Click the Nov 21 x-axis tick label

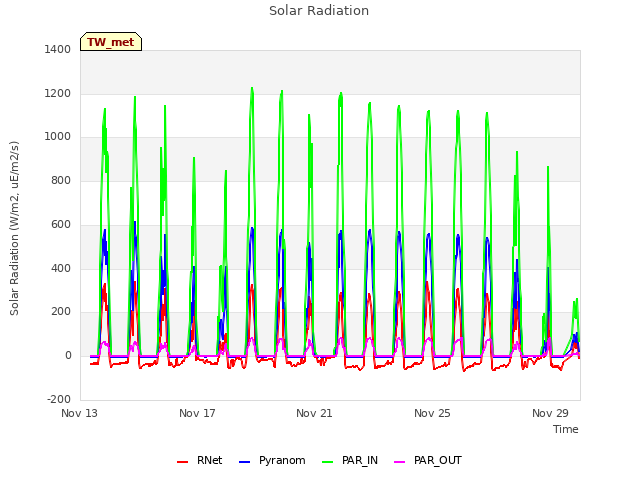pyautogui.click(x=314, y=413)
